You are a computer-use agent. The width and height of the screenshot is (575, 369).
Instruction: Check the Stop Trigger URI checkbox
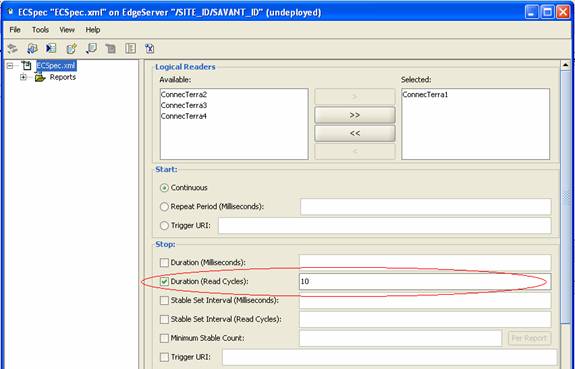[x=164, y=357]
